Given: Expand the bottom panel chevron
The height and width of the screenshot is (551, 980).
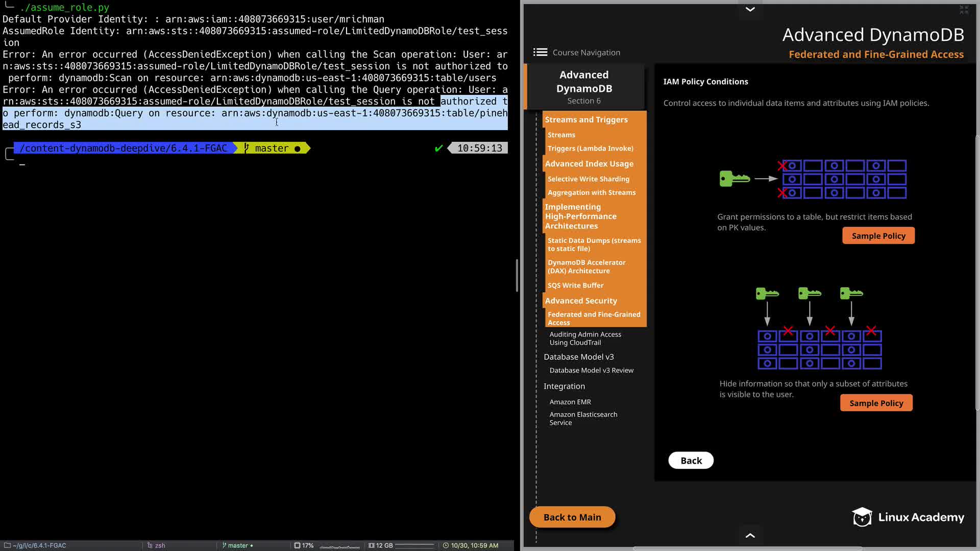Looking at the screenshot, I should [x=750, y=535].
